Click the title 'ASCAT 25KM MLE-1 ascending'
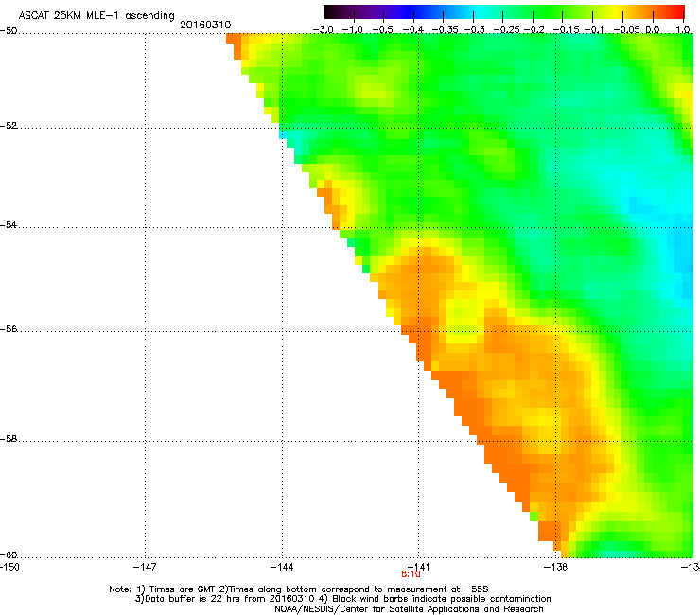 [x=96, y=16]
